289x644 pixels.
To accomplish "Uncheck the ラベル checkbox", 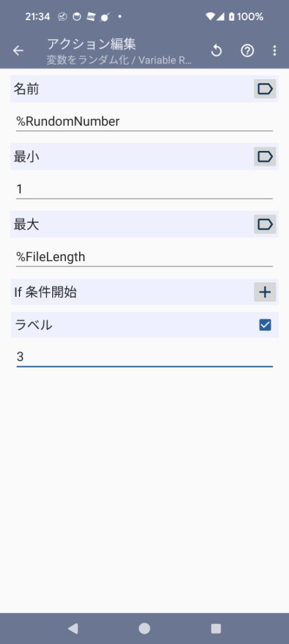I will click(265, 325).
